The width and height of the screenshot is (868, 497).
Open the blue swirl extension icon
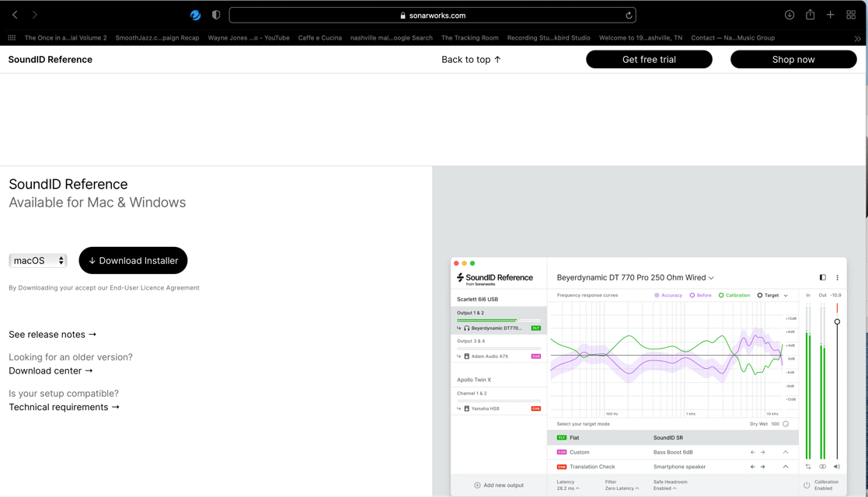195,15
